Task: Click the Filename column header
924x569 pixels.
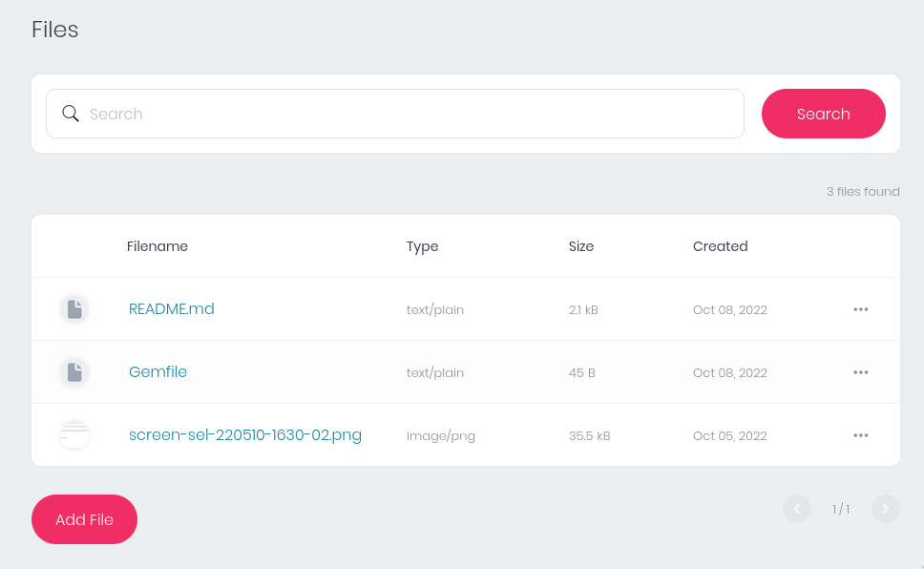Action: pos(157,246)
